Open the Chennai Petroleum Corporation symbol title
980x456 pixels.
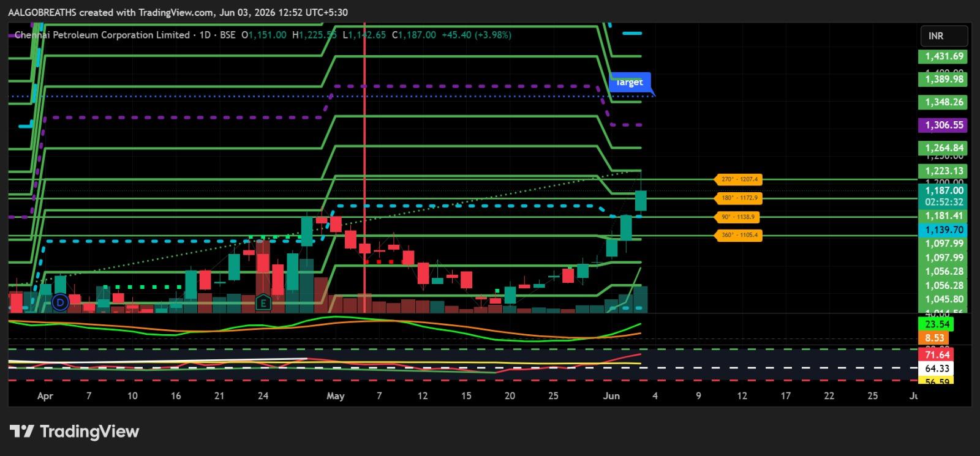102,35
